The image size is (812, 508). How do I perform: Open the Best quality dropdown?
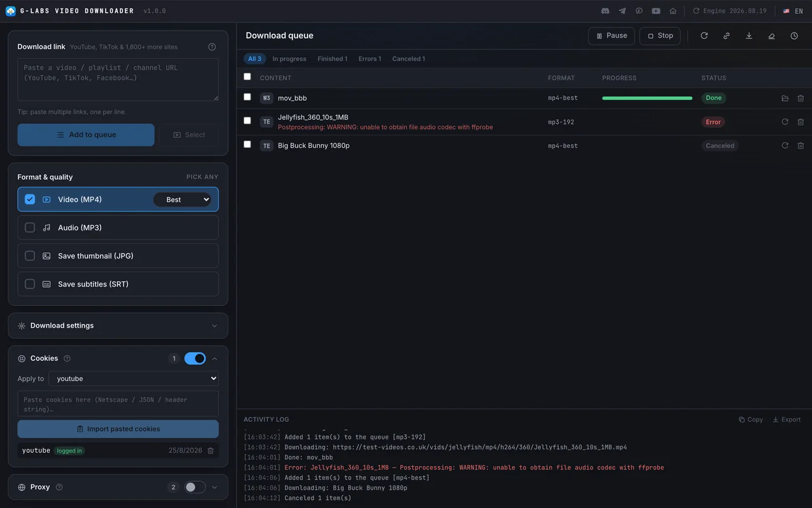(182, 199)
